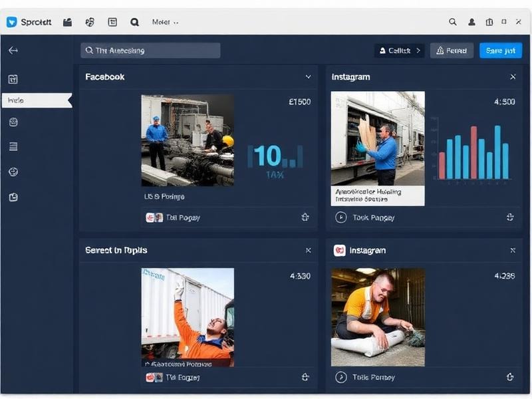
Task: Toggle the share arrow under the Facebook post
Action: point(304,217)
